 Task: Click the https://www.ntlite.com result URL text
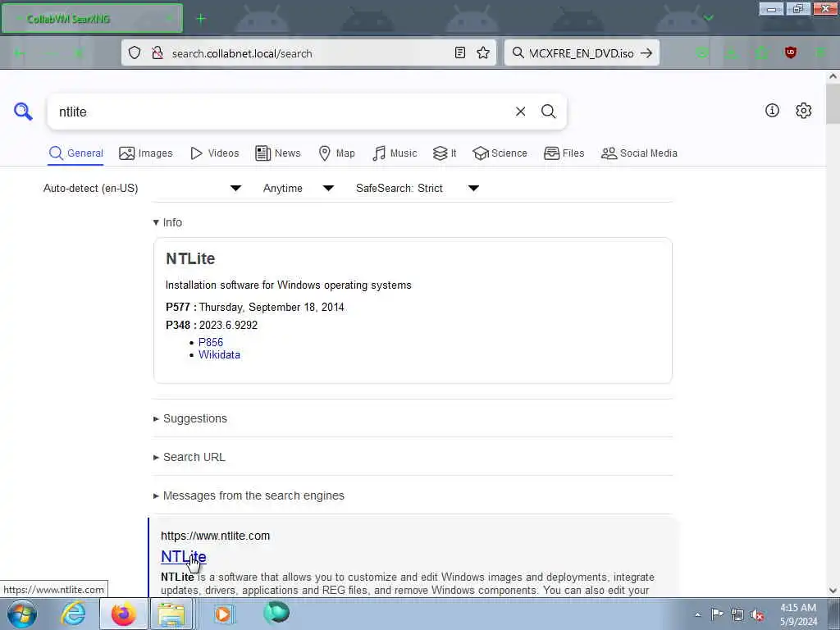[x=216, y=536]
